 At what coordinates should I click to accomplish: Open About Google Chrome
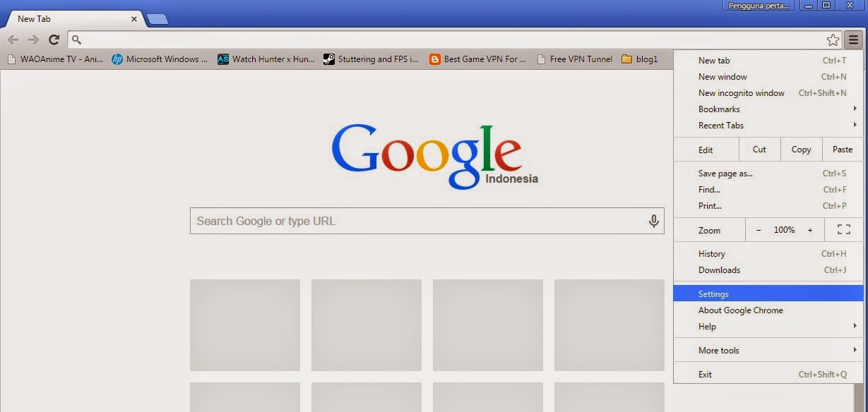pos(768,310)
